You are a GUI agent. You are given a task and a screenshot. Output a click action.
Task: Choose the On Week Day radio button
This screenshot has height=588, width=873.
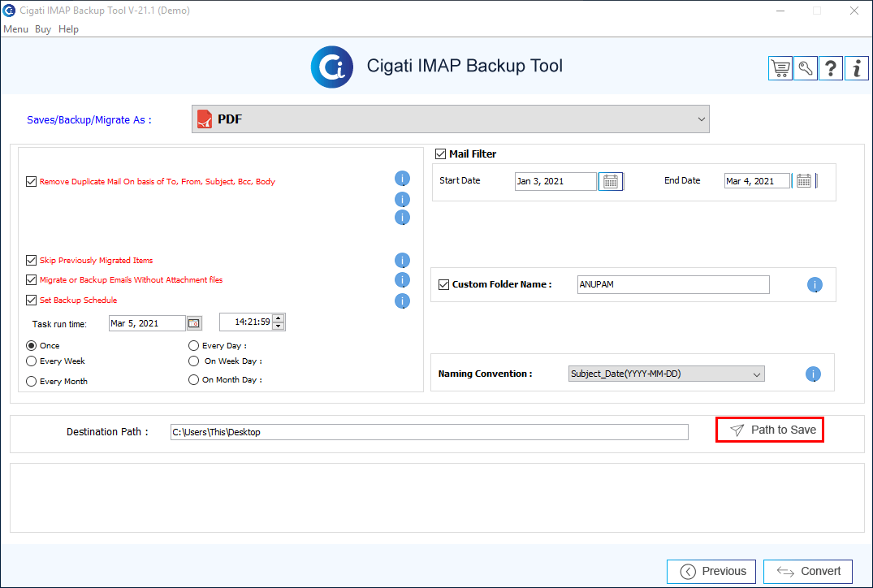[x=194, y=361]
